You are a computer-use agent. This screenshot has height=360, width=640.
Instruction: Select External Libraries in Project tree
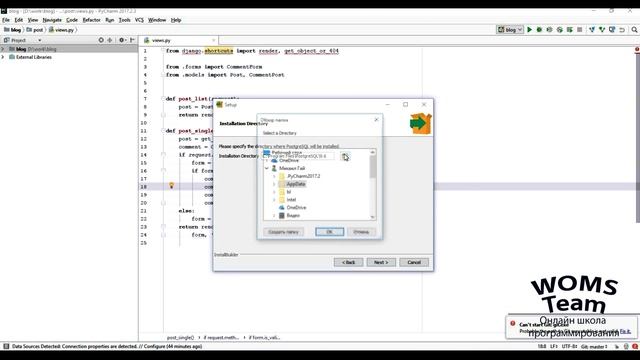(x=33, y=57)
